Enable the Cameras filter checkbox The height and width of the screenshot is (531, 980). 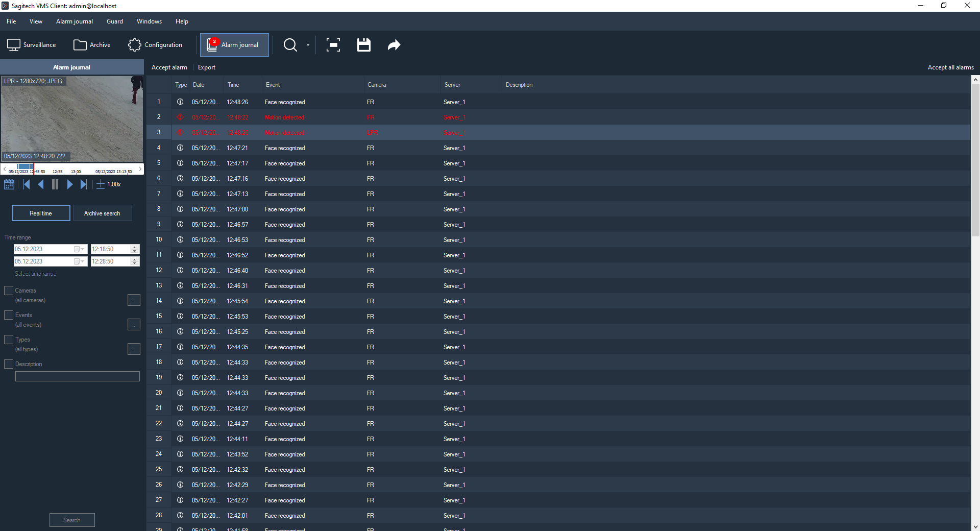pyautogui.click(x=9, y=291)
